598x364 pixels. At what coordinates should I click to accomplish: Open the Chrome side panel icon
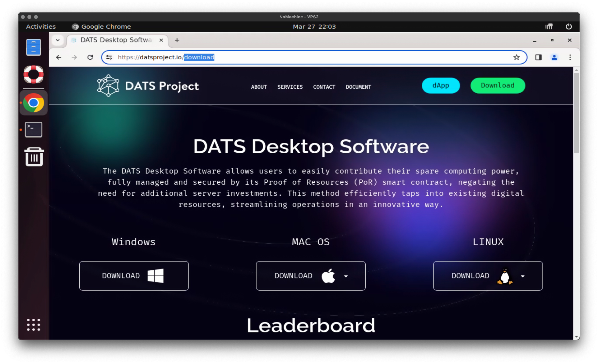[x=539, y=57]
